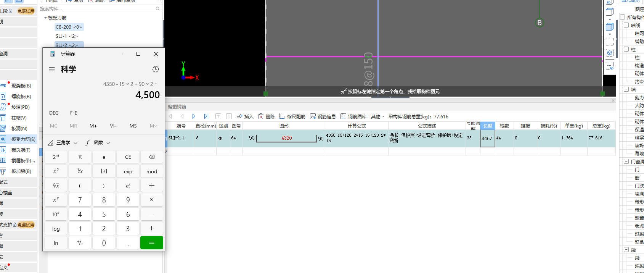
Task: Select 板洞(N) component type
Action: 18,129
